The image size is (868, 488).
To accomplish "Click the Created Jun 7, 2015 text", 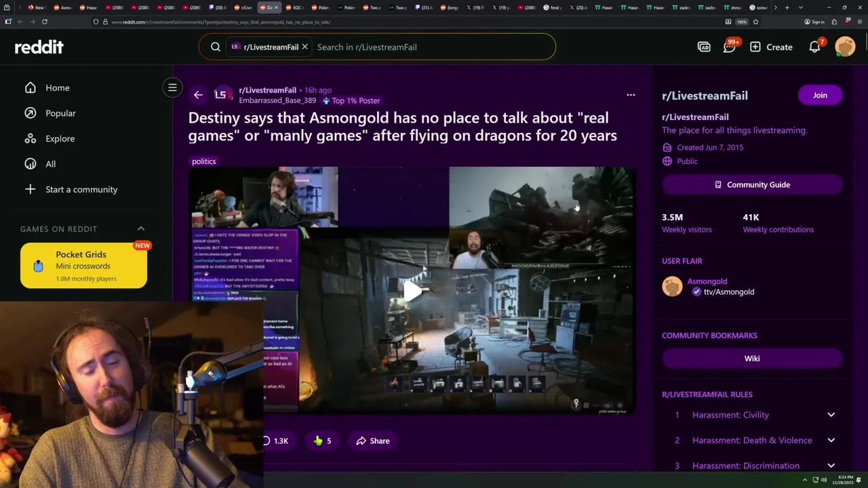I will (x=710, y=147).
